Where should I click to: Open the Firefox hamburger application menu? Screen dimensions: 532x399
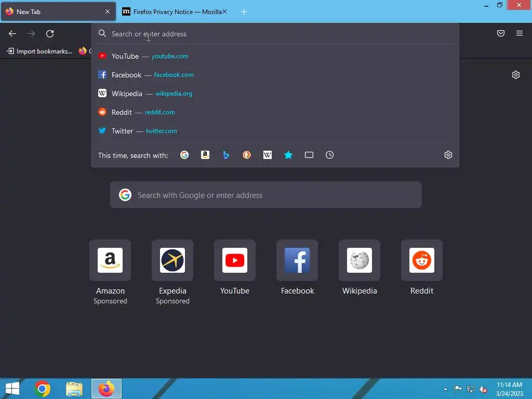pos(519,33)
